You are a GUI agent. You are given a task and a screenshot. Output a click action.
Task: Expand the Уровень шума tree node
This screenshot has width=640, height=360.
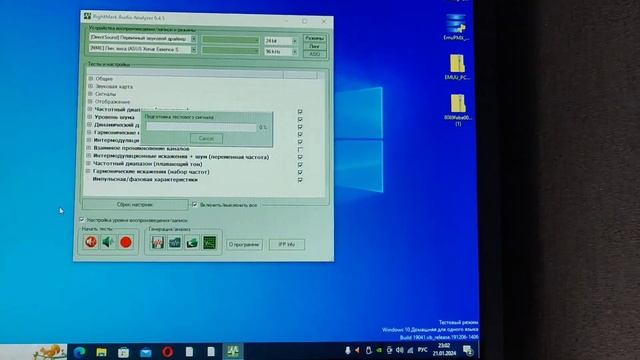click(90, 117)
